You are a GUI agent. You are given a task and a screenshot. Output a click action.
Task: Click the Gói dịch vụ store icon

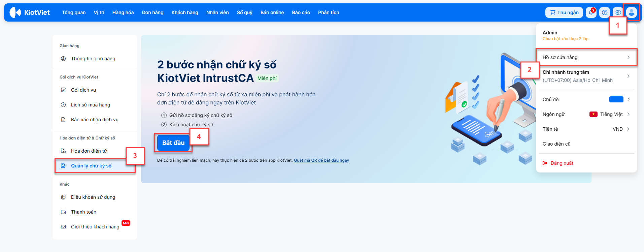[63, 90]
